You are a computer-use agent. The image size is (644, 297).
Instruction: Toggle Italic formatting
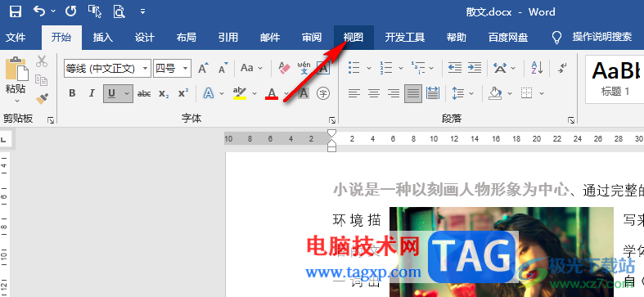92,93
